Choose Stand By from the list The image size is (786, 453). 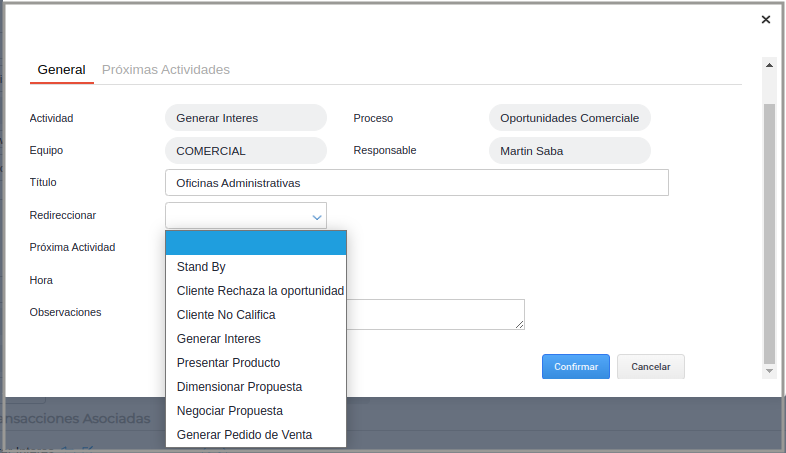pos(201,267)
